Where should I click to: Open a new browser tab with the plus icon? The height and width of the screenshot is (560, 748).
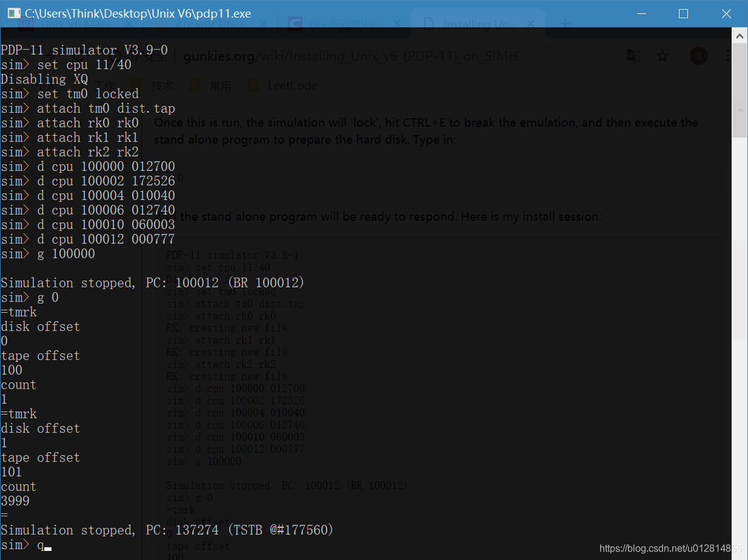tap(565, 24)
